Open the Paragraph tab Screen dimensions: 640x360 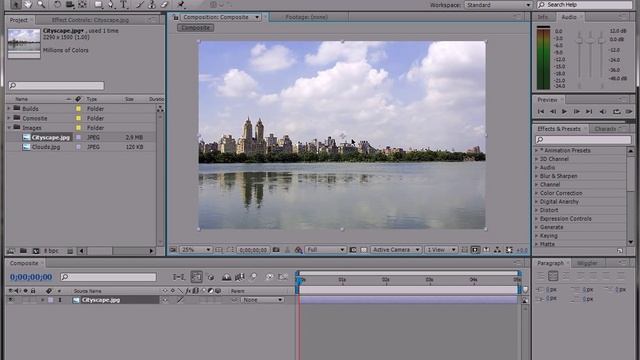pos(550,263)
